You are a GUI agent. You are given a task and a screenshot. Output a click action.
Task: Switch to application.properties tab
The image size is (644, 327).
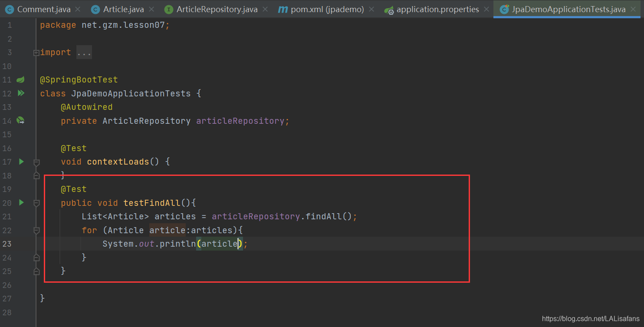click(437, 9)
